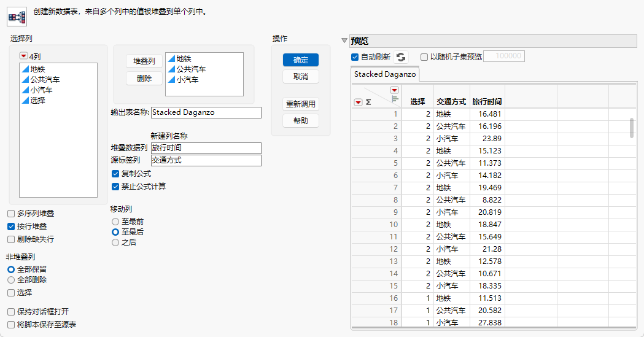Click the 堆叠列 button
Viewport: 644px width, 337px height.
(x=144, y=61)
